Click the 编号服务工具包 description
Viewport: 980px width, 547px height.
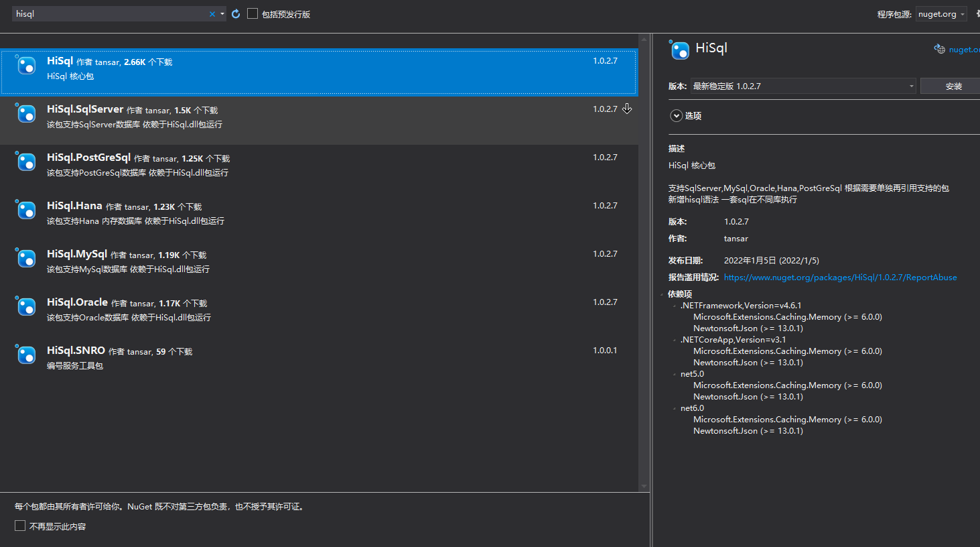click(75, 366)
